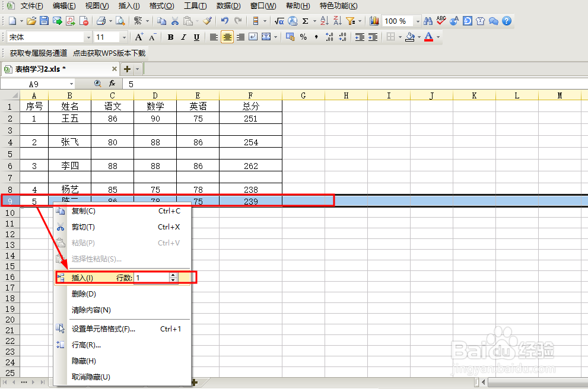
Task: Choose 行高(R)... in the context menu
Action: tap(123, 345)
